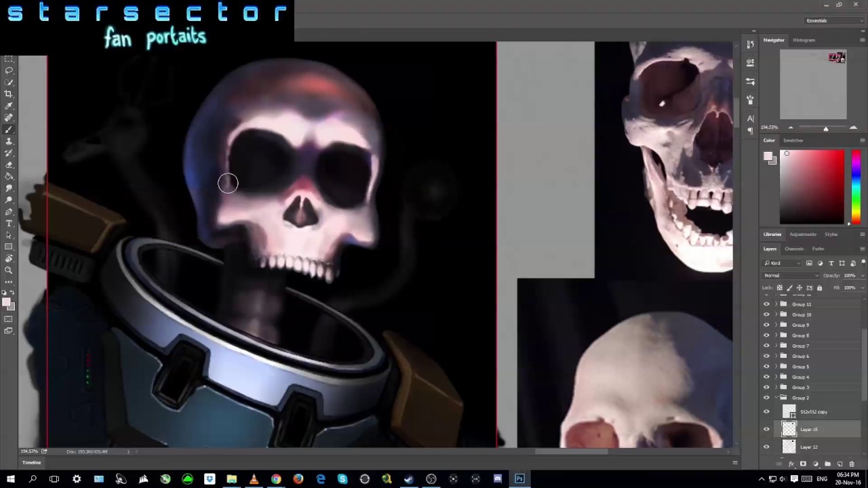Viewport: 868px width, 488px height.
Task: Select the Healing Brush tool
Action: pyautogui.click(x=9, y=117)
